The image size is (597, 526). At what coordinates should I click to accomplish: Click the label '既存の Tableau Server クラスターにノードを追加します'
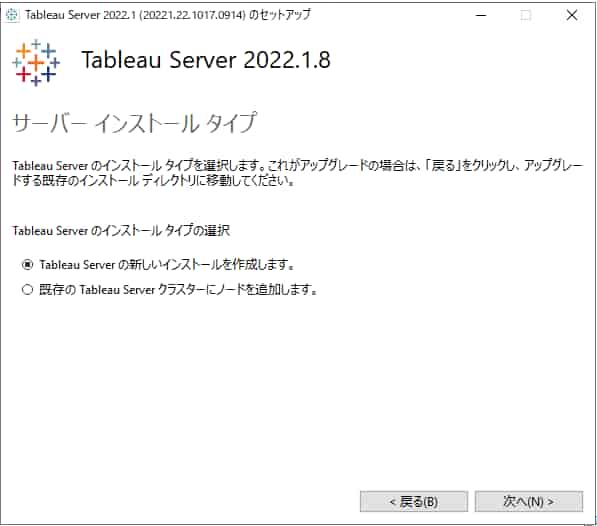click(178, 290)
